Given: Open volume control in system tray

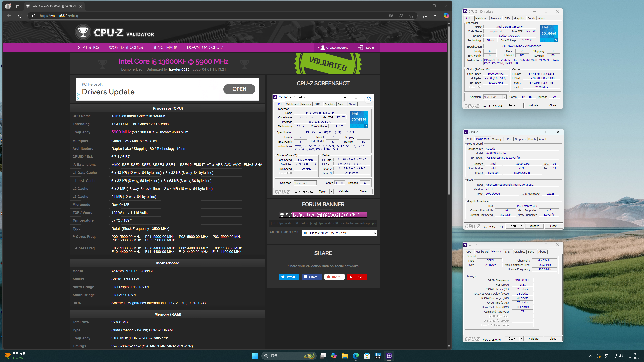Looking at the screenshot, I should coord(621,356).
